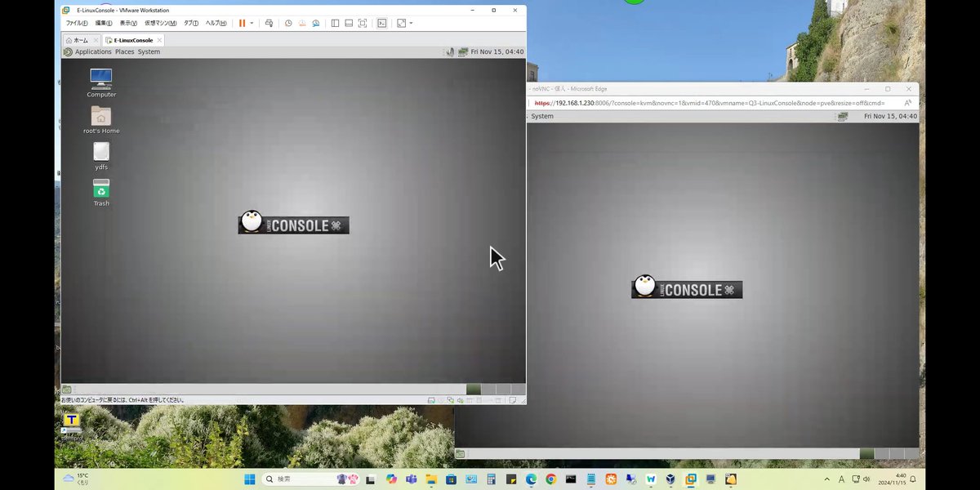Click the Revert to snapshot icon

302,23
